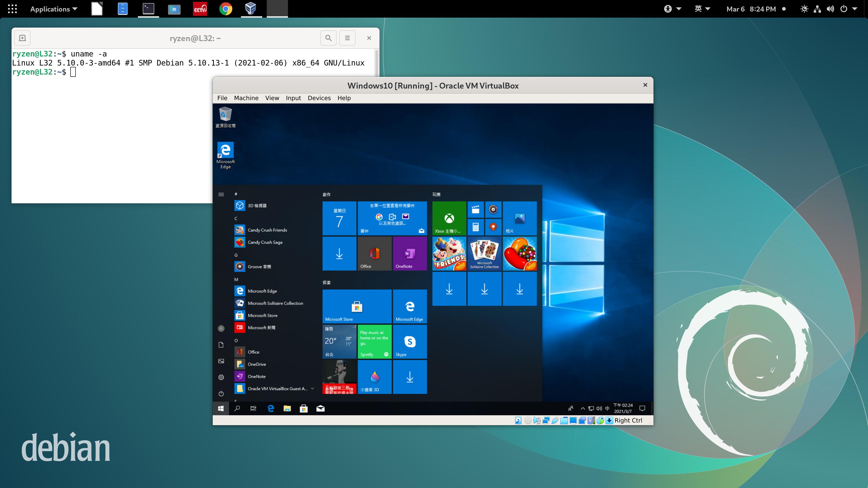Click the USB devices indicator in VirtualBox status bar

[x=555, y=420]
